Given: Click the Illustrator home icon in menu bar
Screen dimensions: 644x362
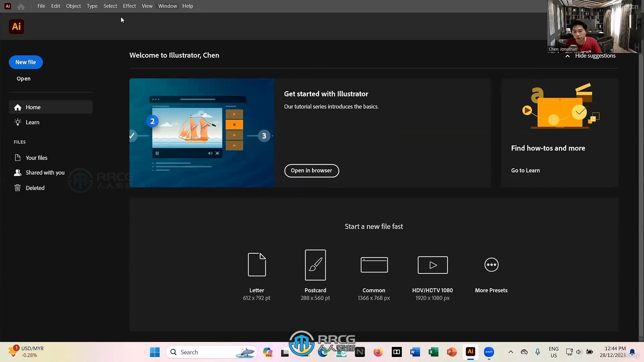Looking at the screenshot, I should pyautogui.click(x=21, y=6).
